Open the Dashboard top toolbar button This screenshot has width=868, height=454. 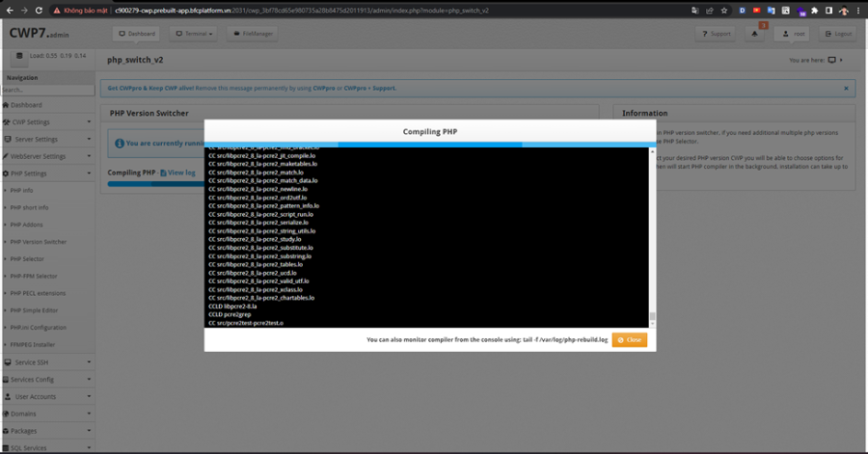(137, 34)
